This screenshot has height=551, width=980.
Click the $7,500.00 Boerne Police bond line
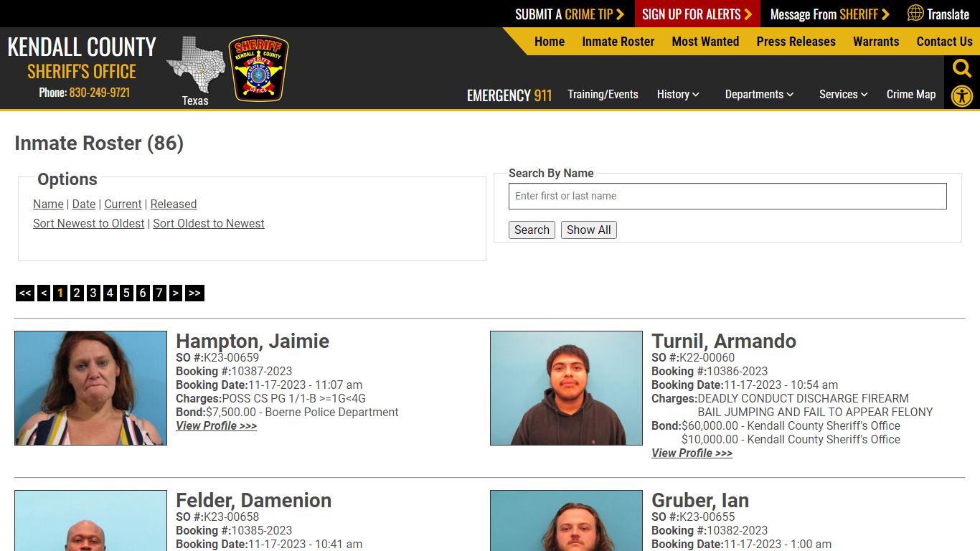click(x=287, y=412)
